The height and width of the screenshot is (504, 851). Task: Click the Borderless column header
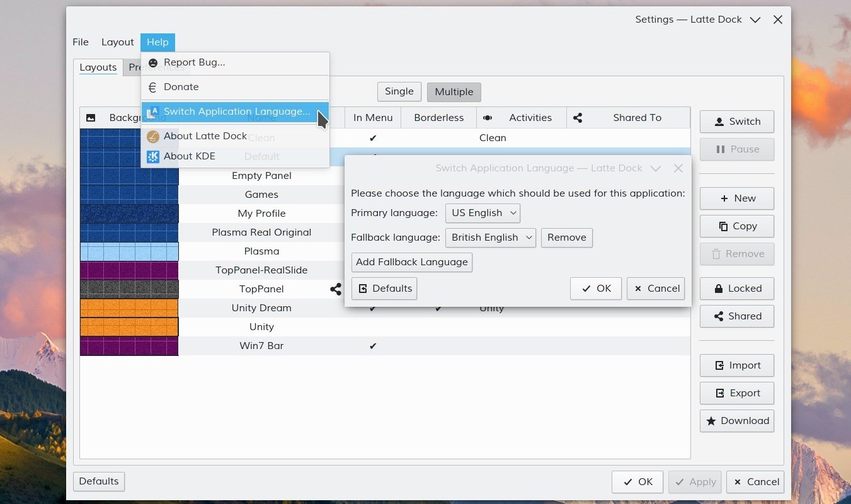pyautogui.click(x=439, y=118)
